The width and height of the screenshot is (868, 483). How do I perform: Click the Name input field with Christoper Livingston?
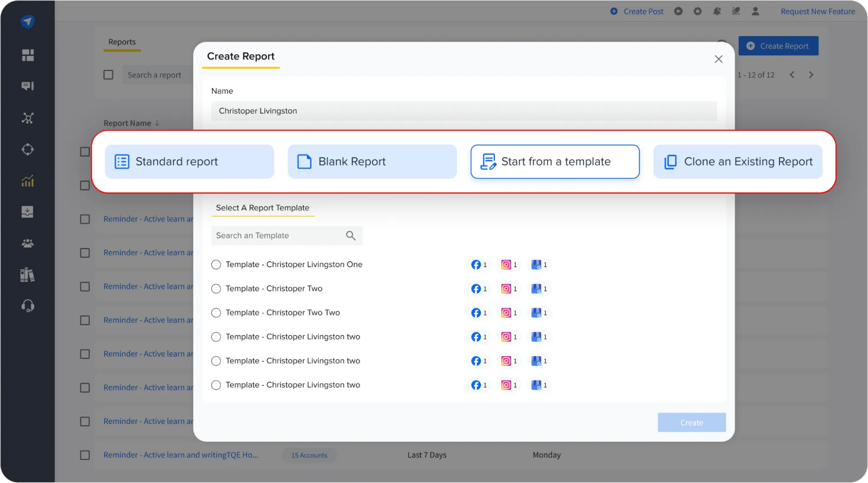(x=464, y=111)
